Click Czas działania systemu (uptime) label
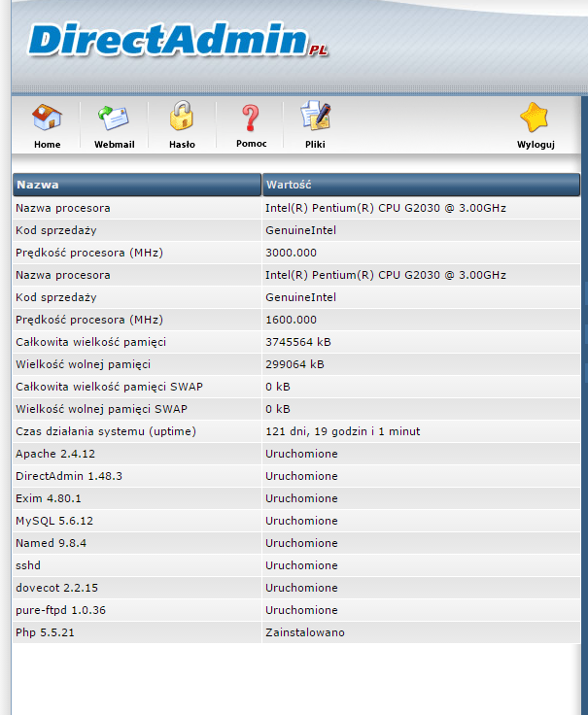 (x=106, y=431)
